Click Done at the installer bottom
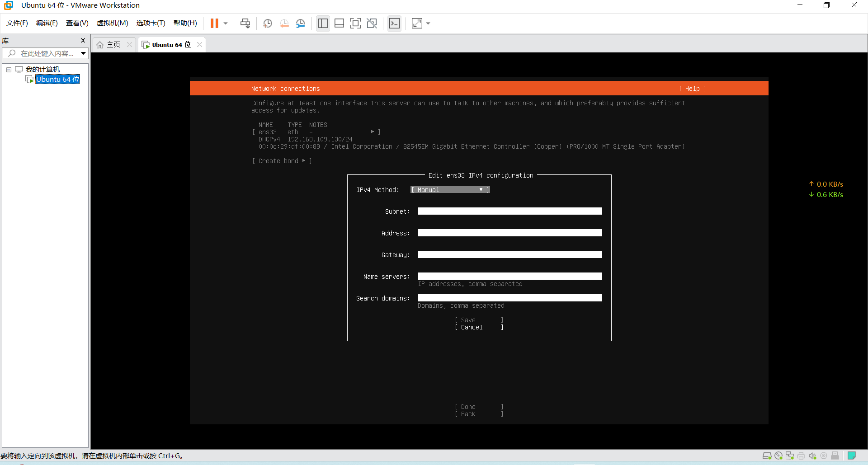The width and height of the screenshot is (868, 465). click(479, 407)
